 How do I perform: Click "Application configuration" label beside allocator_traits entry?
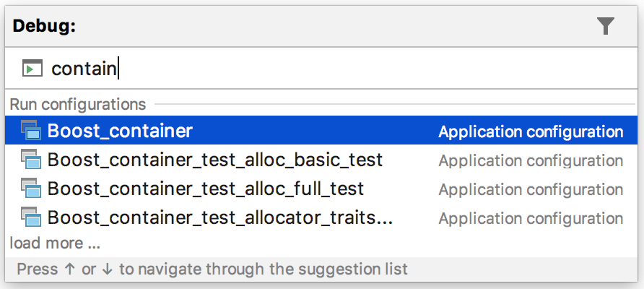pos(531,218)
